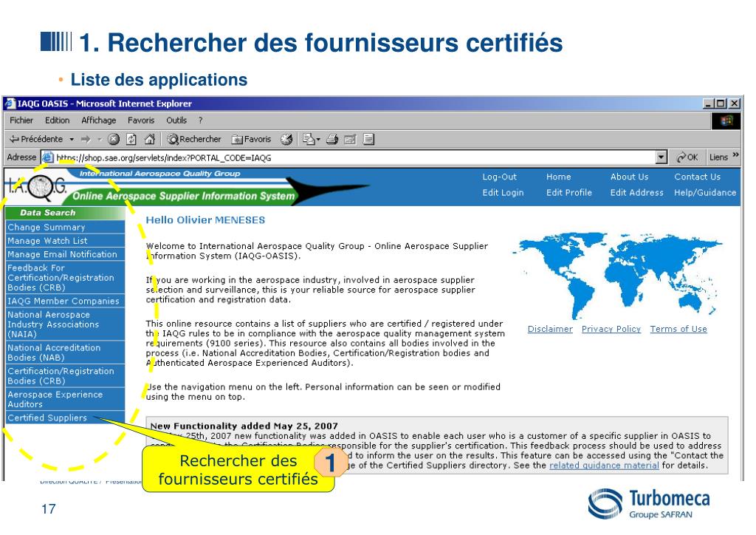Expand the address bar dropdown arrow
The image size is (756, 535).
[661, 157]
